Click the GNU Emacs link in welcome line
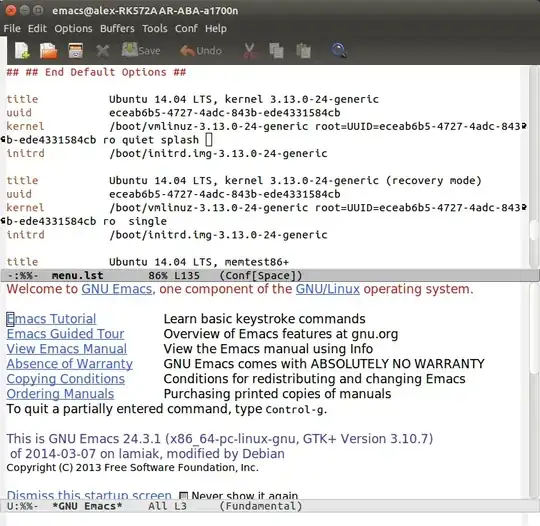Image resolution: width=540 pixels, height=526 pixels. tap(117, 289)
